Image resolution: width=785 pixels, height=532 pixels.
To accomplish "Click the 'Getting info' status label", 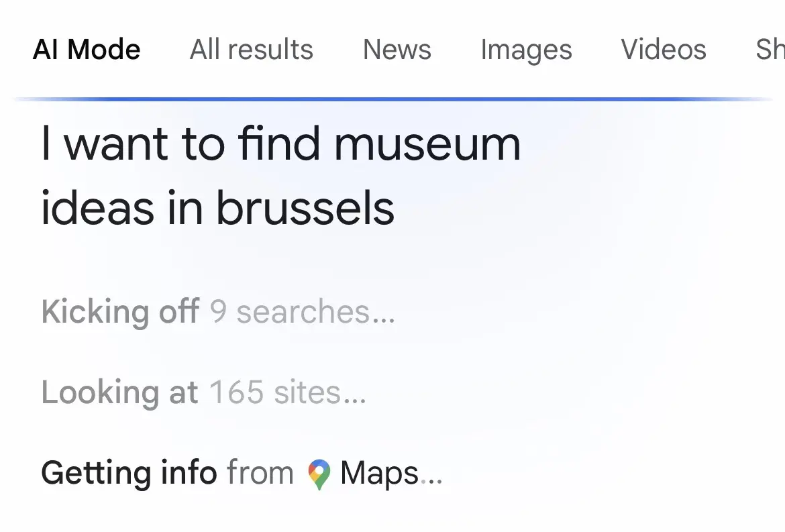I will (x=129, y=473).
